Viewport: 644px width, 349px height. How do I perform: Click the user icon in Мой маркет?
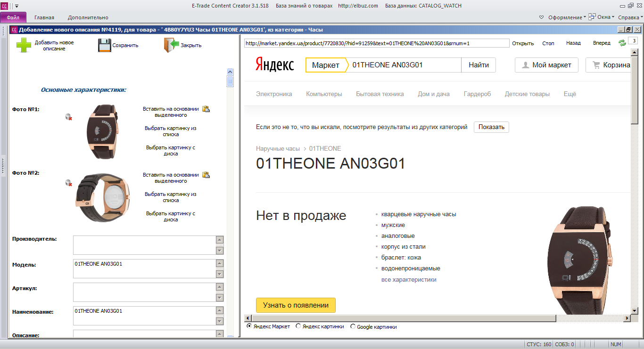coord(525,65)
